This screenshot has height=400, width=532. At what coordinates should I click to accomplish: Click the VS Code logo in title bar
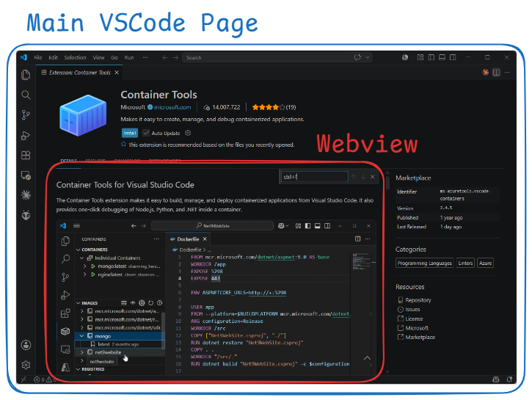tap(23, 57)
